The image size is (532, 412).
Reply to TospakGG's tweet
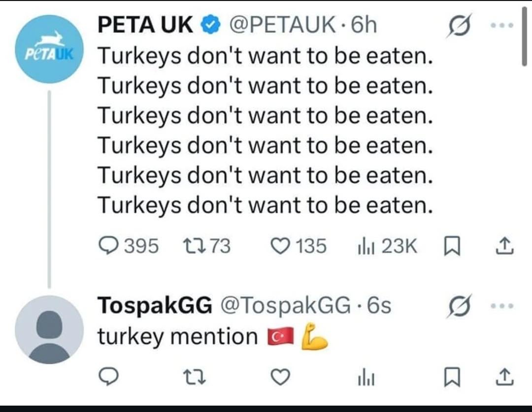(108, 378)
